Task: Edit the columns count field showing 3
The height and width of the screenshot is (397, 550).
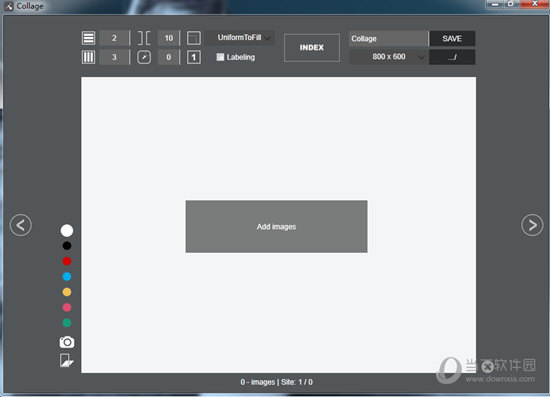Action: pos(114,57)
